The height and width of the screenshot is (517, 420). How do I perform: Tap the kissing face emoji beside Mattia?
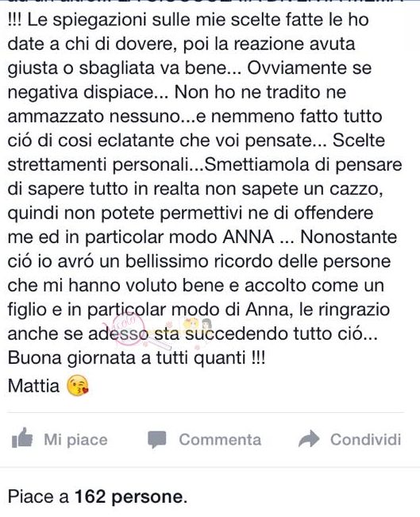pos(78,385)
